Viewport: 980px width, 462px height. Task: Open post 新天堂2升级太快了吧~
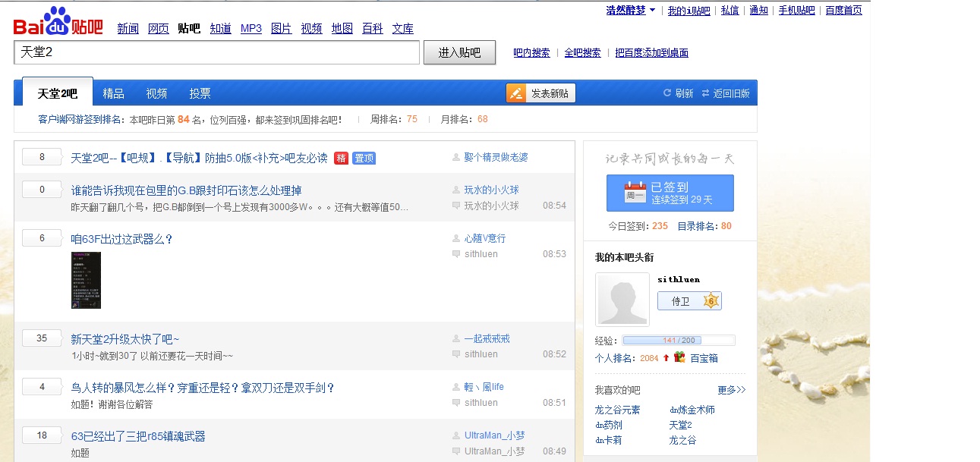124,339
